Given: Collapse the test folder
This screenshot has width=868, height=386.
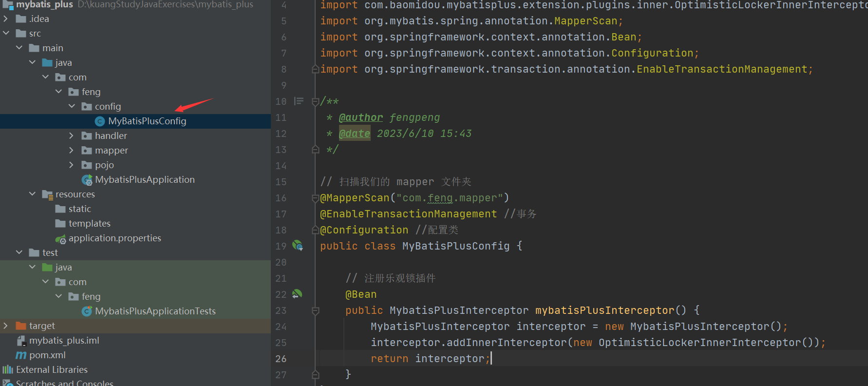Looking at the screenshot, I should click(19, 253).
